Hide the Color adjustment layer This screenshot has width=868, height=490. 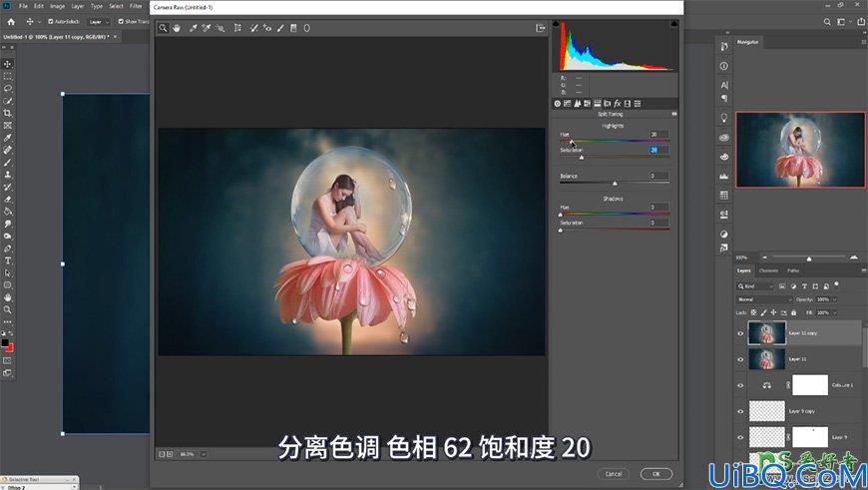point(740,385)
